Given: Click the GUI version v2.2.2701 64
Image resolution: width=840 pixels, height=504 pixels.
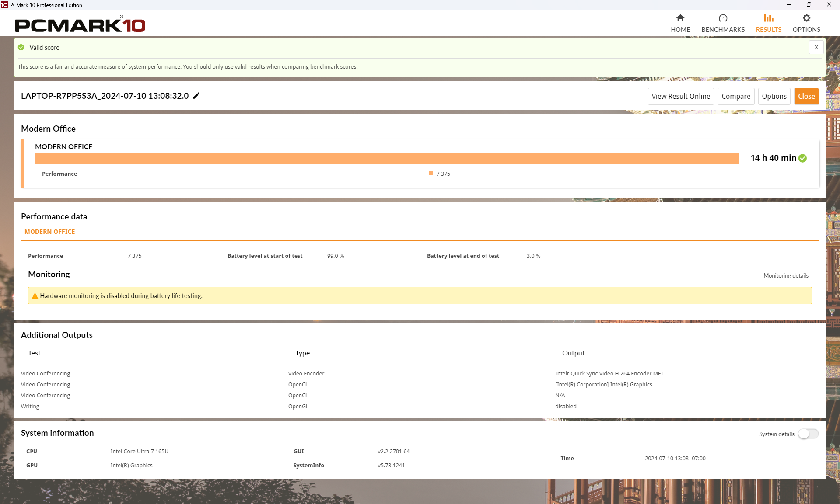Looking at the screenshot, I should [x=393, y=451].
